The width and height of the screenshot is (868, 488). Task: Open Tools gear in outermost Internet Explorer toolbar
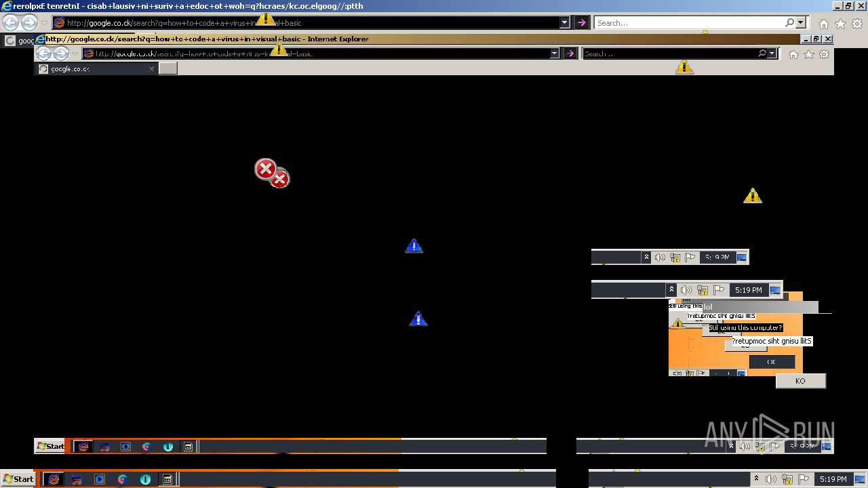pos(856,23)
